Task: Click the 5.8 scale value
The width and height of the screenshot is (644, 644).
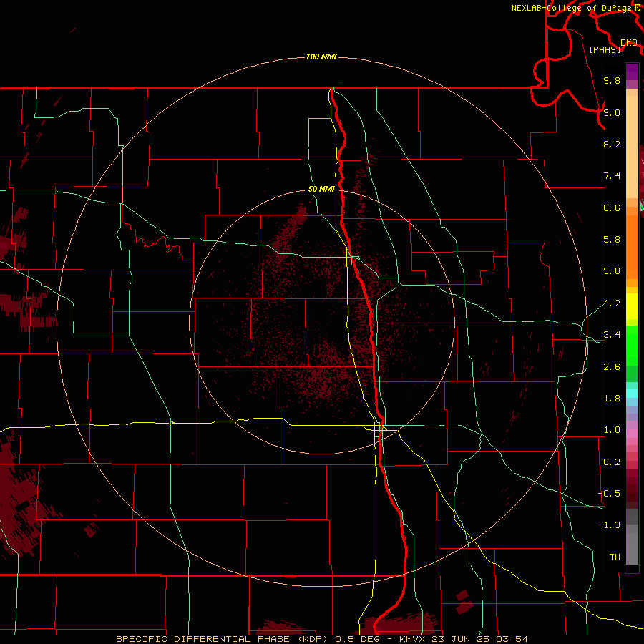Action: pyautogui.click(x=612, y=240)
